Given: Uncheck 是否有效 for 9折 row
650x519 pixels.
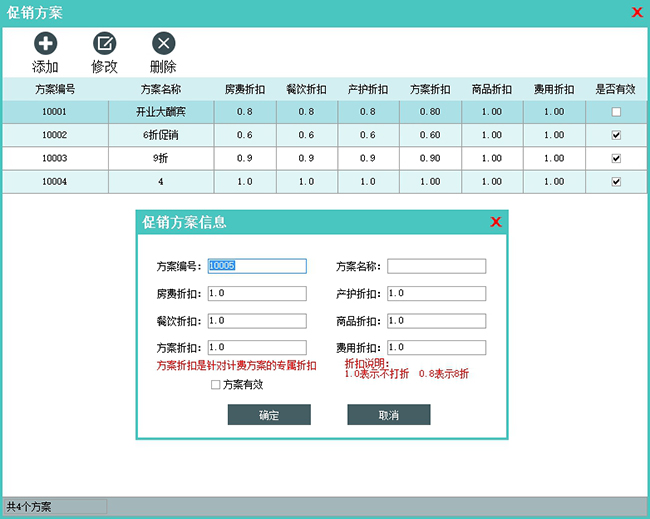Looking at the screenshot, I should tap(616, 158).
